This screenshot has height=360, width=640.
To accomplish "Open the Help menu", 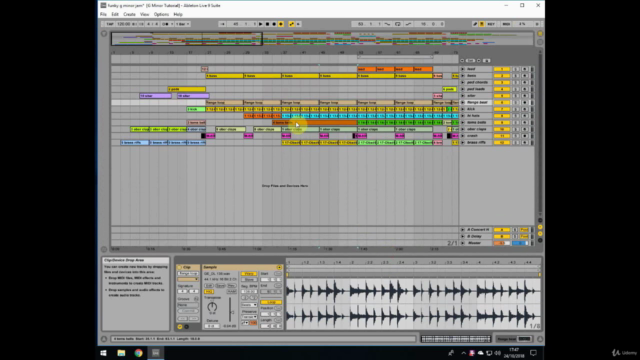I will click(x=178, y=14).
